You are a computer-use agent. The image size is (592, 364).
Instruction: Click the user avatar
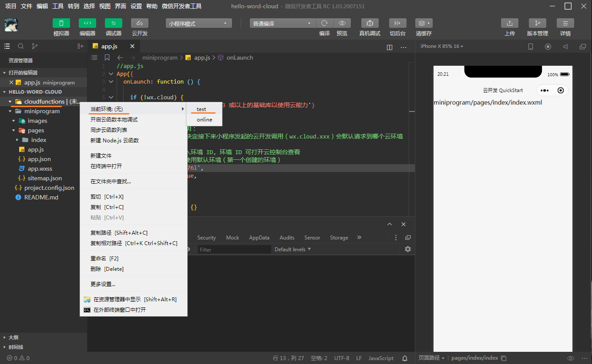11,25
